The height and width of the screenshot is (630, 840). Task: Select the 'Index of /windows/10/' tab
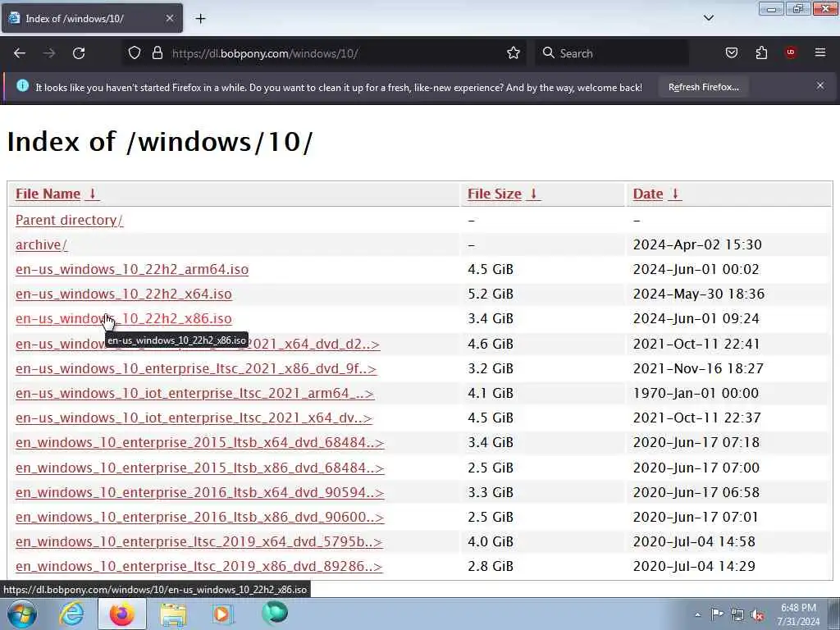click(x=92, y=18)
